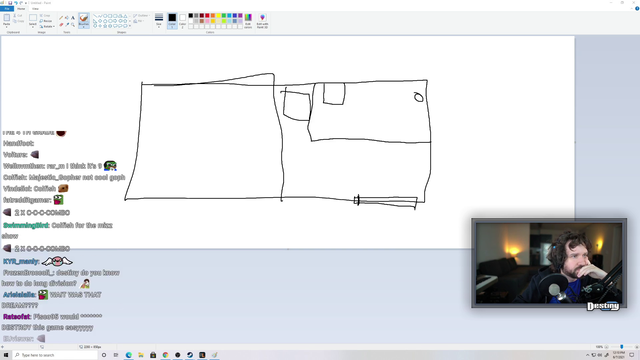
Task: Pick the red color swatch
Action: click(x=207, y=16)
